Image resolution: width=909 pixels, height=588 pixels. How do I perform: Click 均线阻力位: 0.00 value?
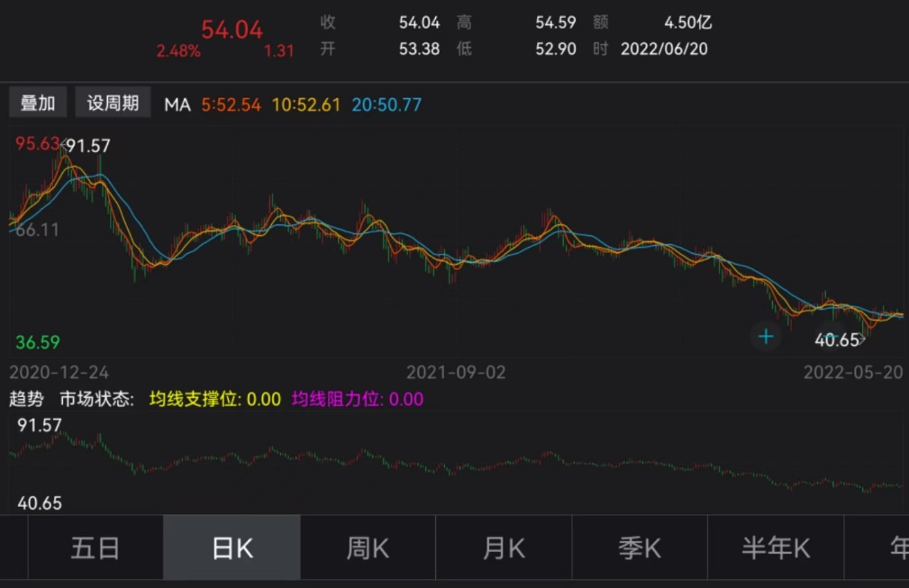click(358, 399)
